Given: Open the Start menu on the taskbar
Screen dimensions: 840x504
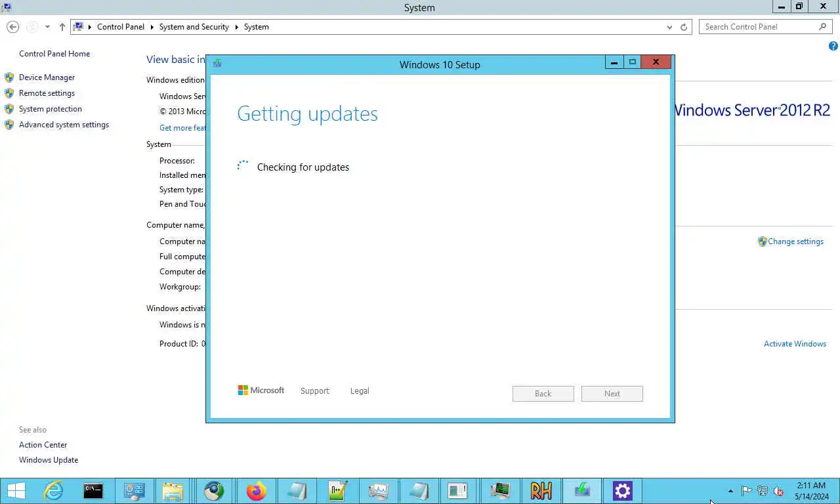Looking at the screenshot, I should [16, 491].
